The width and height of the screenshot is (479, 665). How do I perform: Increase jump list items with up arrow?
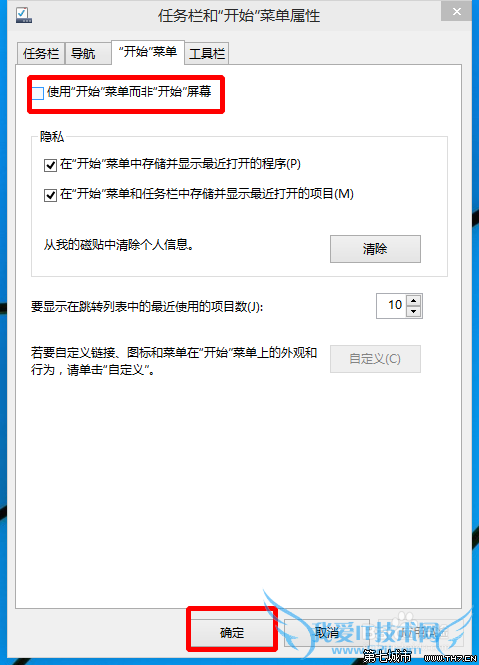click(414, 300)
